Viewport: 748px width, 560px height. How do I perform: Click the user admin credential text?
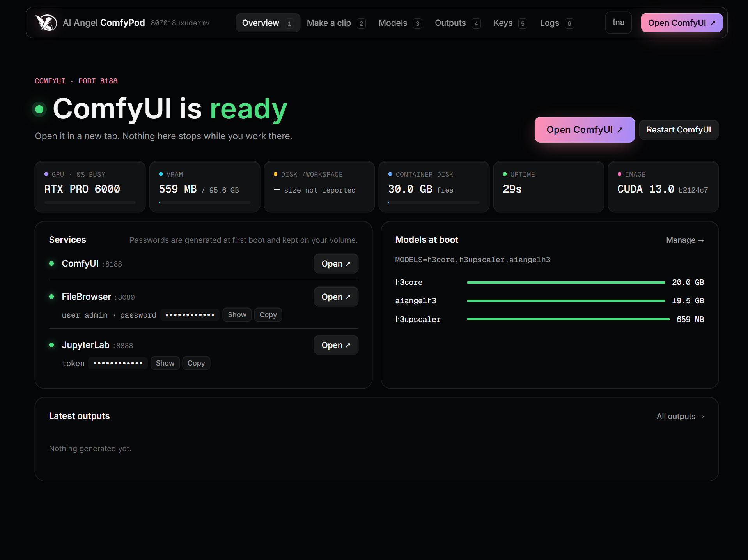[x=85, y=315]
